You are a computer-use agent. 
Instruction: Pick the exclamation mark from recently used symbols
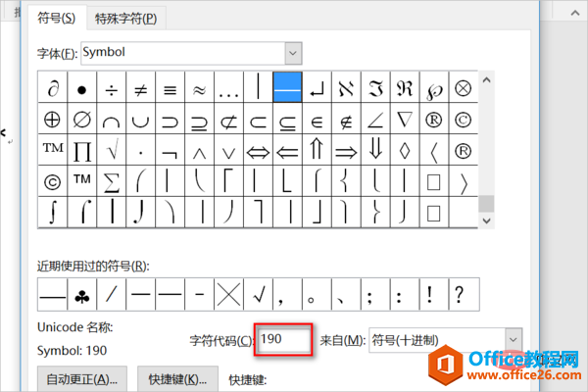tap(434, 294)
